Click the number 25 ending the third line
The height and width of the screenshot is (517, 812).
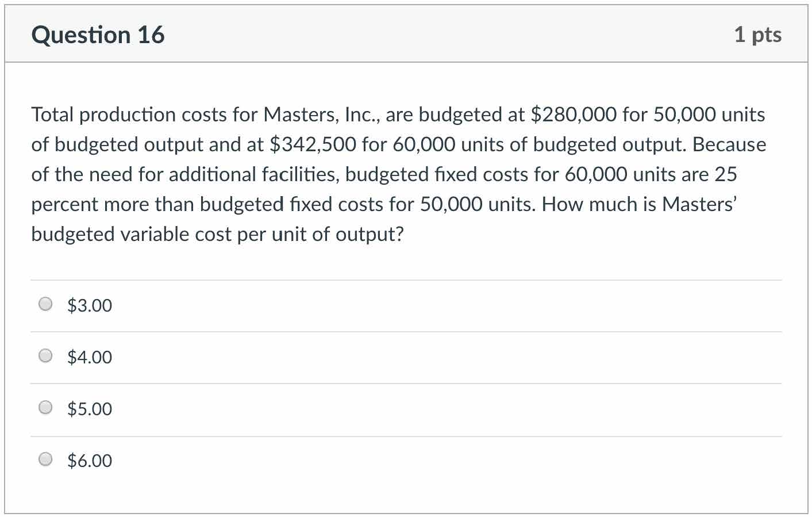coord(725,174)
